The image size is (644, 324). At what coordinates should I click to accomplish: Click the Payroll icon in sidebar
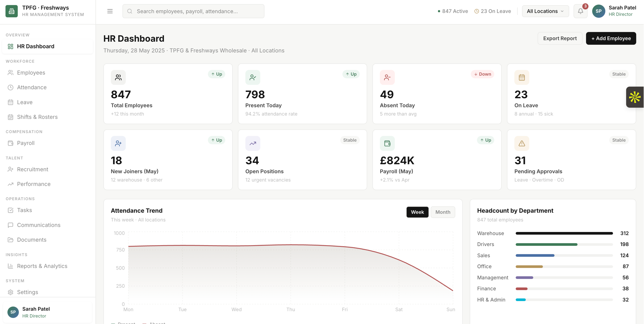[x=11, y=143]
